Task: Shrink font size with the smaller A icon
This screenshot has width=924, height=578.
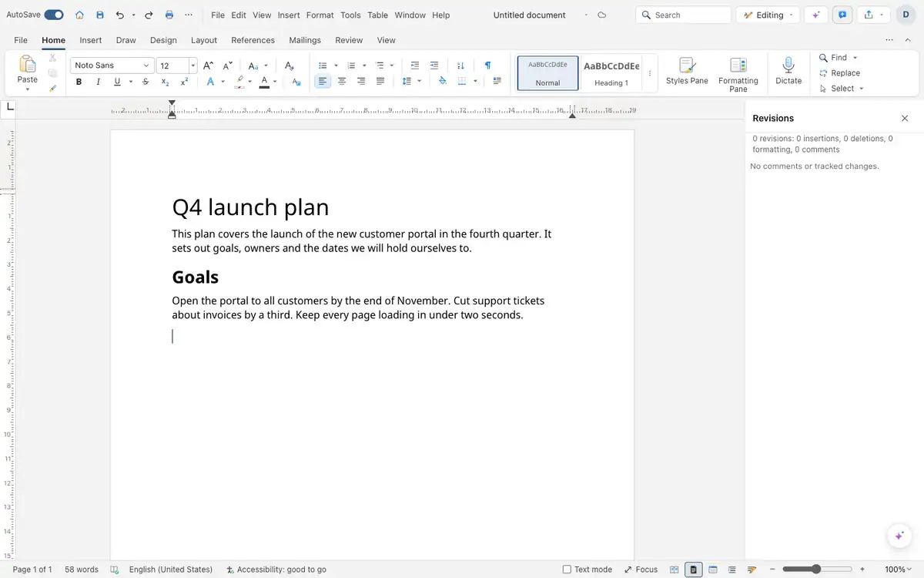Action: pos(228,66)
